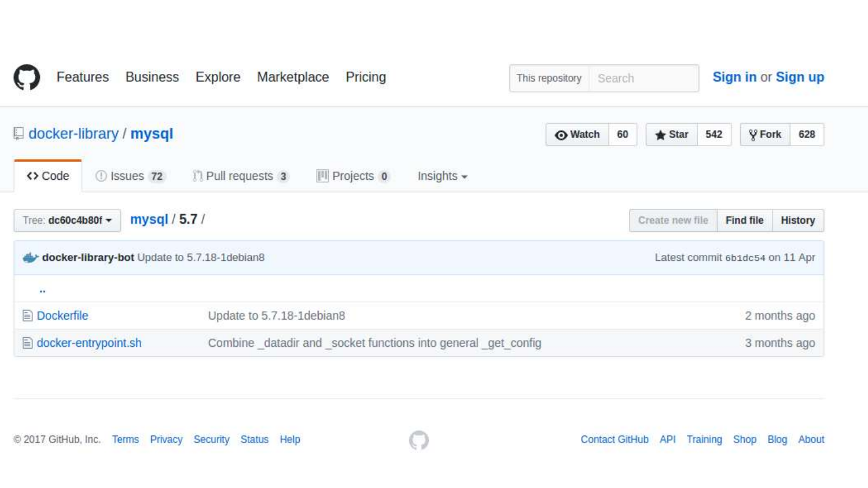Click the docker-entrypoint.sh file icon
The height and width of the screenshot is (488, 868).
27,343
